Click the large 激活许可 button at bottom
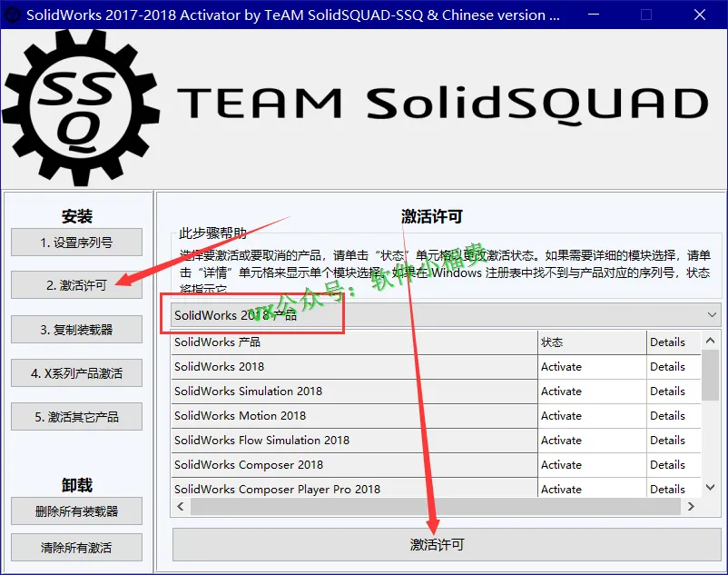This screenshot has width=728, height=575. (447, 544)
